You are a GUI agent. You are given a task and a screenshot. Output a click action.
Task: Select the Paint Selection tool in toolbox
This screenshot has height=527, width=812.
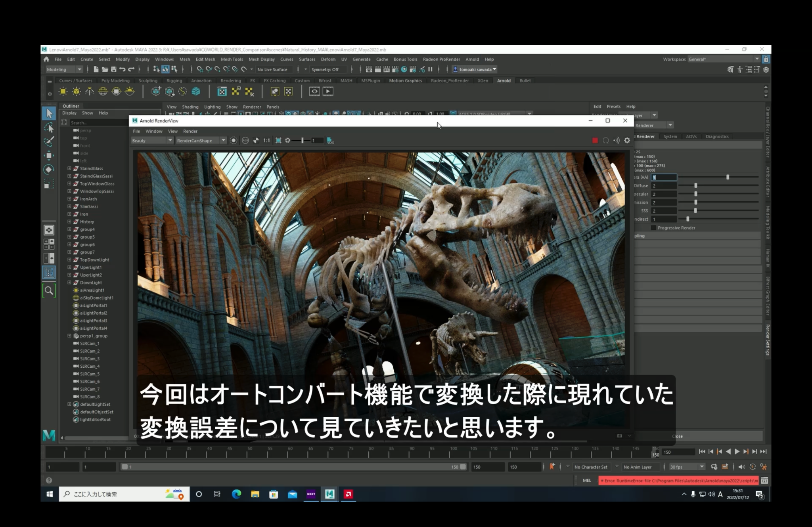tap(49, 141)
